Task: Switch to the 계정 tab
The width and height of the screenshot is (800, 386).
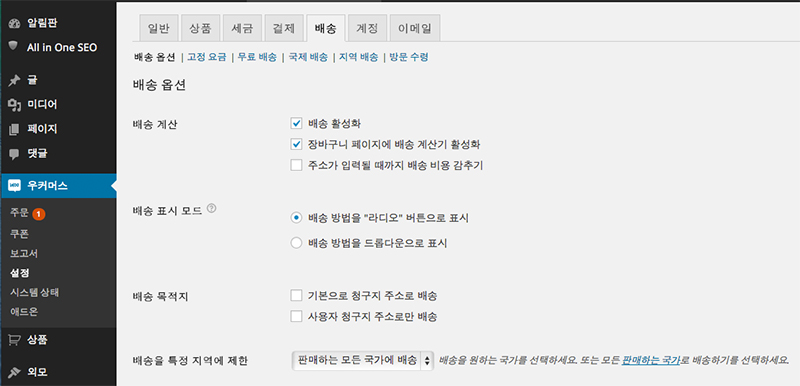Action: coord(367,28)
